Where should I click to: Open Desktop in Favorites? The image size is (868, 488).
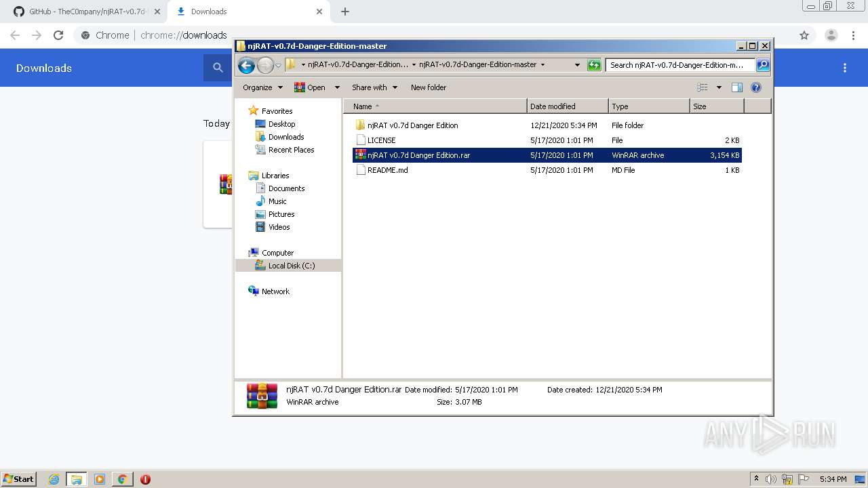coord(275,124)
